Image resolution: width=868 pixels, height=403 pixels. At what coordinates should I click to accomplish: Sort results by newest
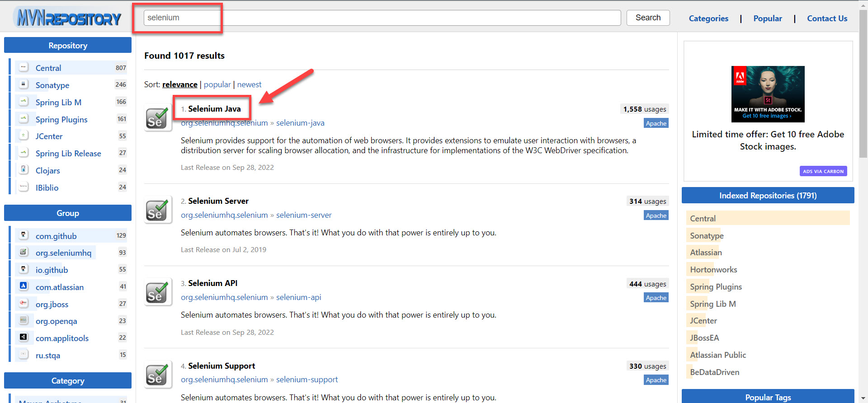pyautogui.click(x=249, y=84)
